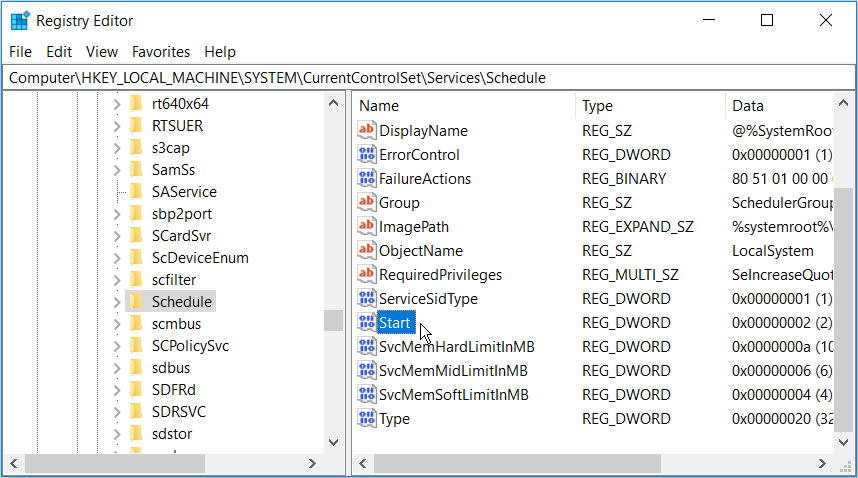Click the registry path address bar
The image size is (858, 478).
[428, 78]
